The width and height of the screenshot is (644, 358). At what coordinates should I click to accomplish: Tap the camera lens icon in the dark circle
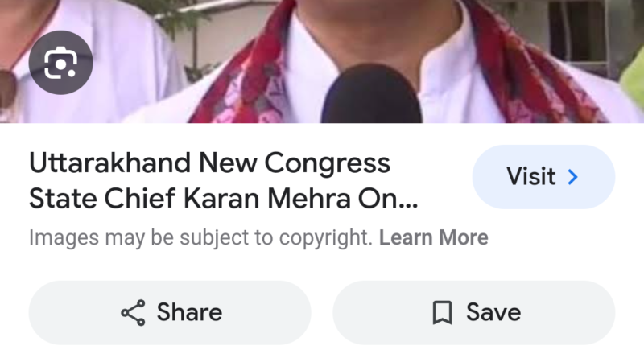61,63
